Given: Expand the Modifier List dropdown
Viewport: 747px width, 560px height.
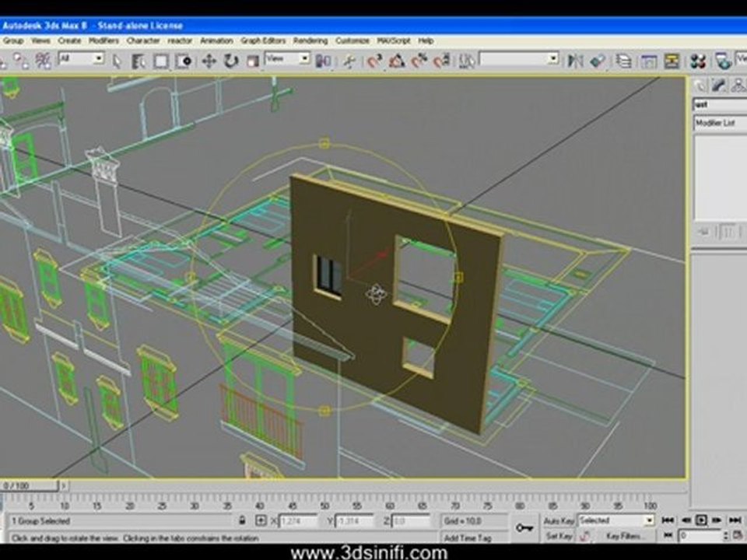Looking at the screenshot, I should click(720, 123).
